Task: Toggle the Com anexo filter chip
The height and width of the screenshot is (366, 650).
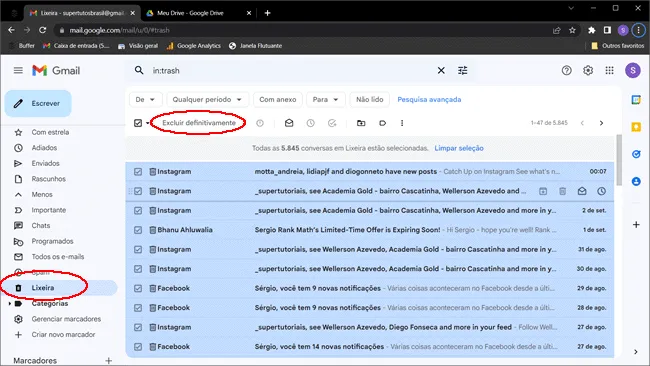Action: coord(278,99)
